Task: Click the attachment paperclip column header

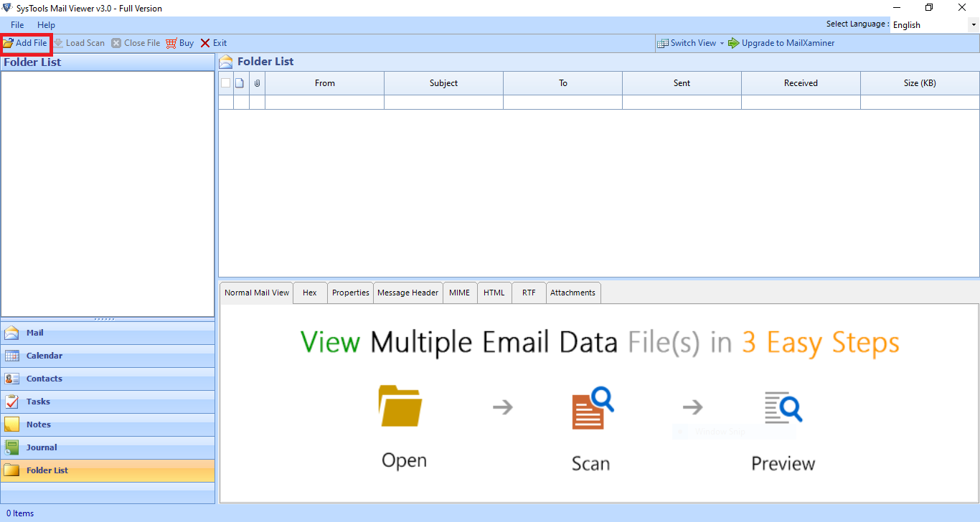Action: tap(257, 83)
